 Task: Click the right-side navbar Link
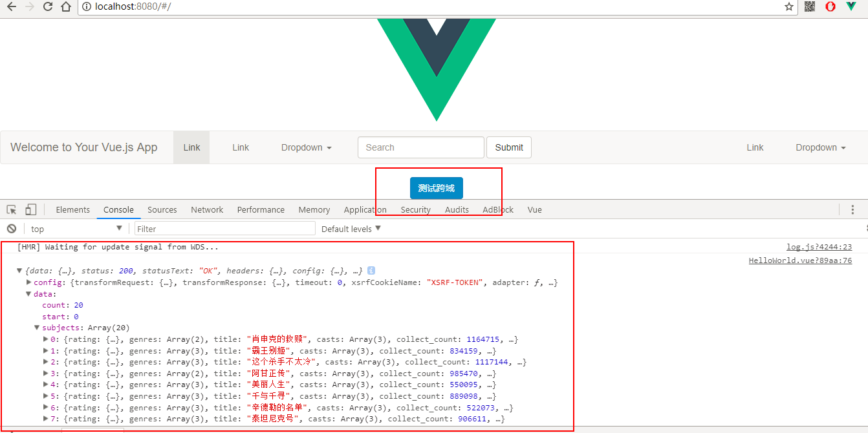point(755,147)
